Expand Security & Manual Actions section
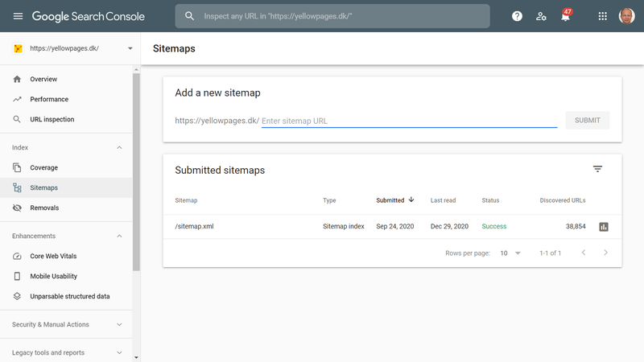 tap(119, 325)
